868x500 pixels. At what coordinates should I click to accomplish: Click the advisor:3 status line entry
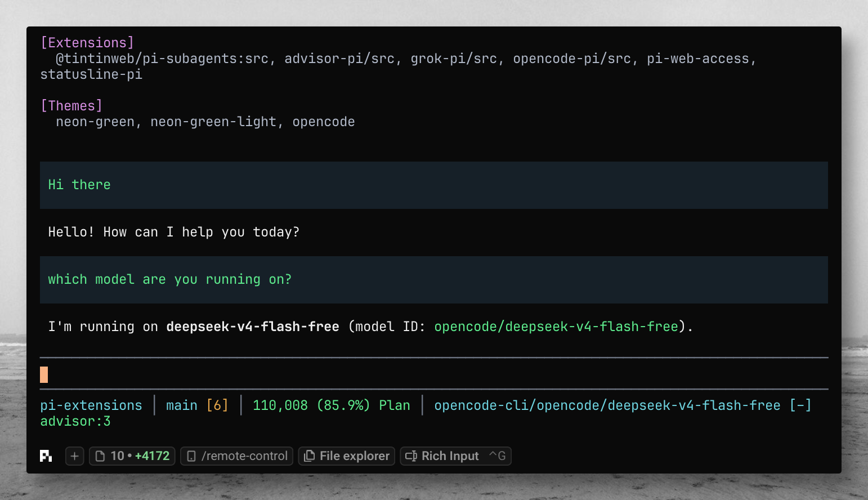(x=75, y=421)
